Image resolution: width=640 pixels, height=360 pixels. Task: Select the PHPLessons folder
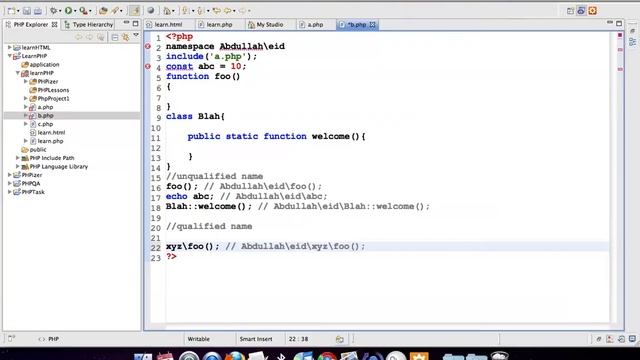point(49,90)
